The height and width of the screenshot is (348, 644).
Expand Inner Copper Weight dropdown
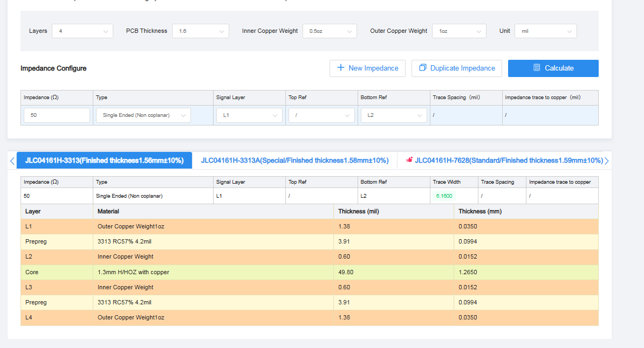click(x=329, y=31)
